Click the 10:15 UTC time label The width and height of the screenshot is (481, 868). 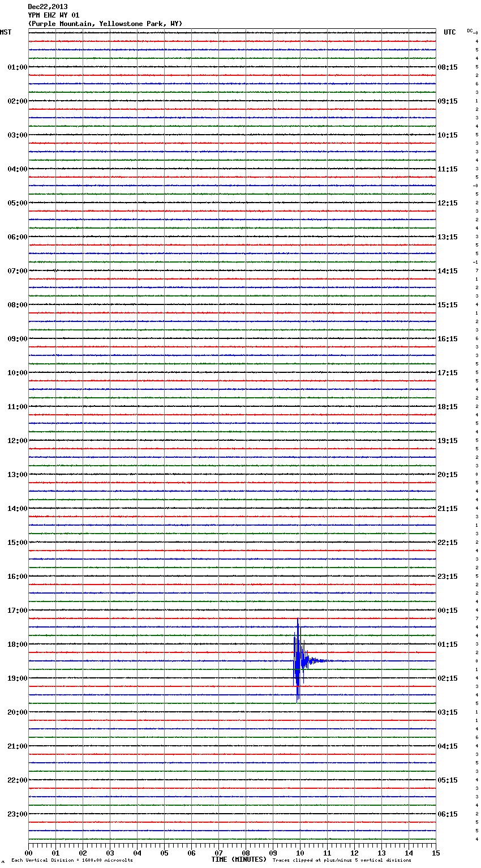pos(448,135)
